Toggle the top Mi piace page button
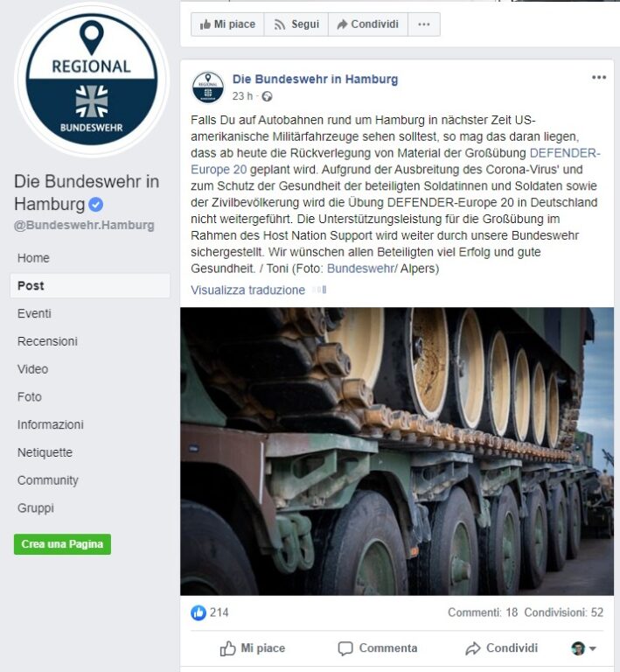Screen dimensions: 620x672 (227, 24)
